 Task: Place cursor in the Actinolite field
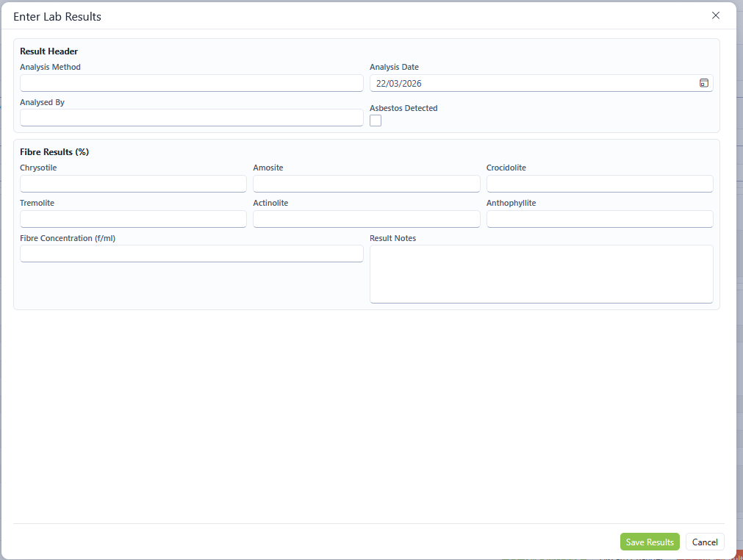[x=366, y=219]
